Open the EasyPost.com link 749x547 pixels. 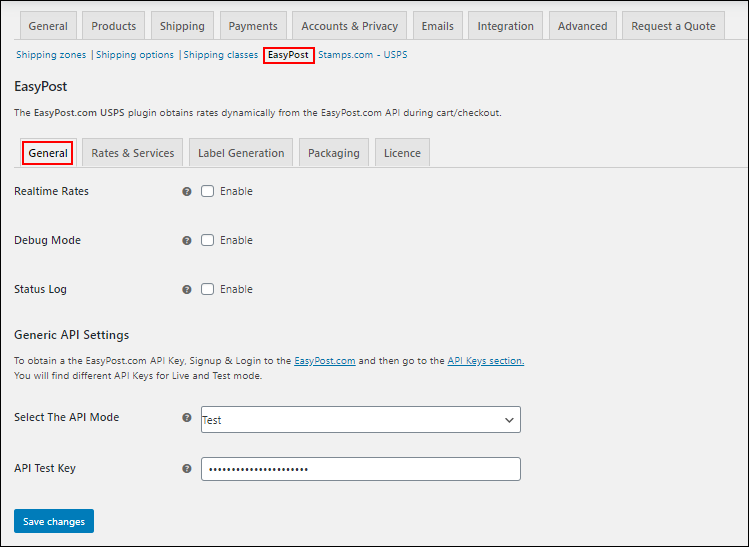(325, 361)
